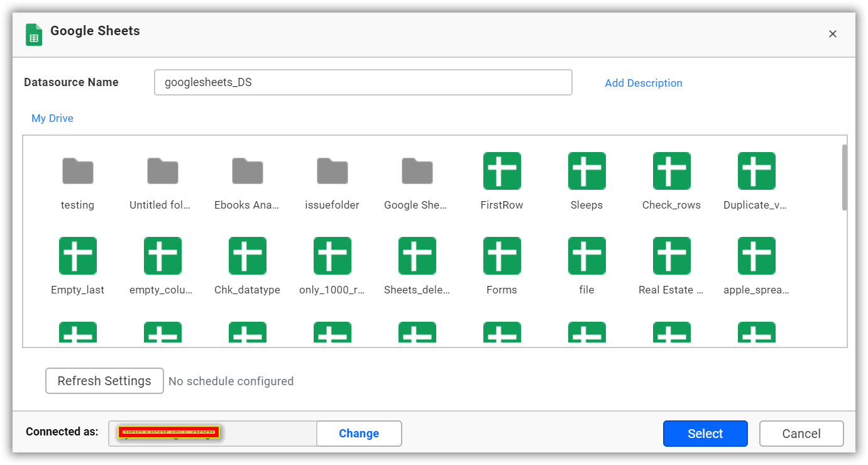Open the Untitled fol... folder icon
The image size is (868, 465).
(x=163, y=171)
